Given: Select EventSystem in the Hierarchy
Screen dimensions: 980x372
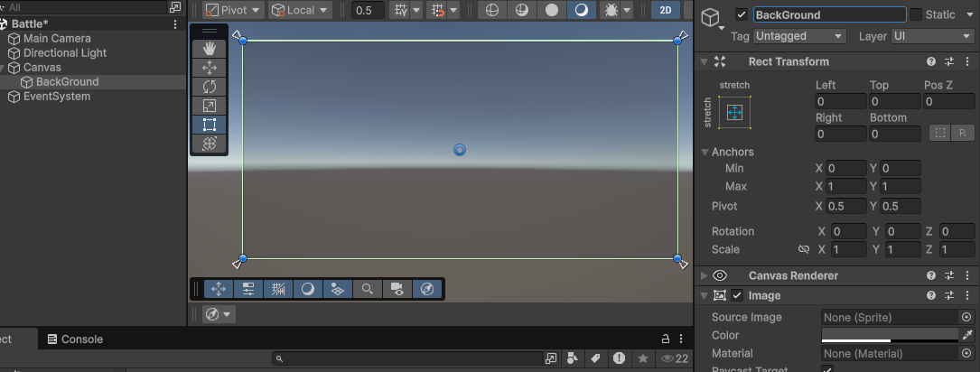Looking at the screenshot, I should tap(56, 97).
